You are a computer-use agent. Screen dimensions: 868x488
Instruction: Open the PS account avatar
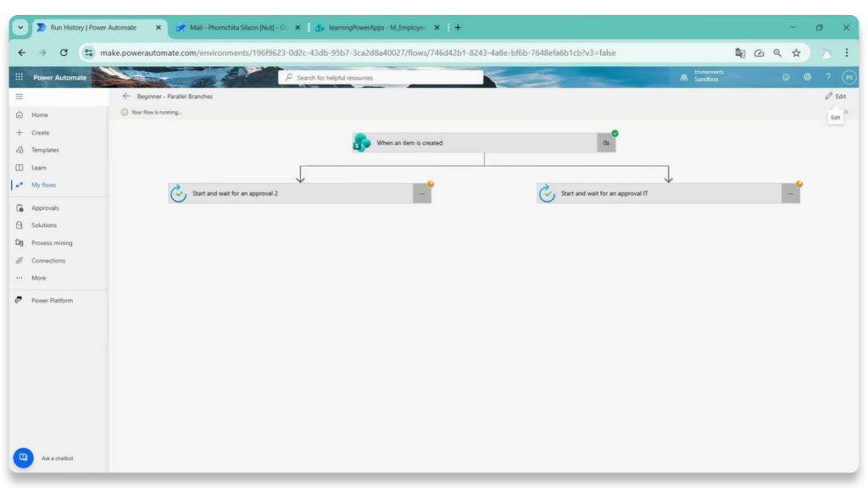[x=849, y=77]
